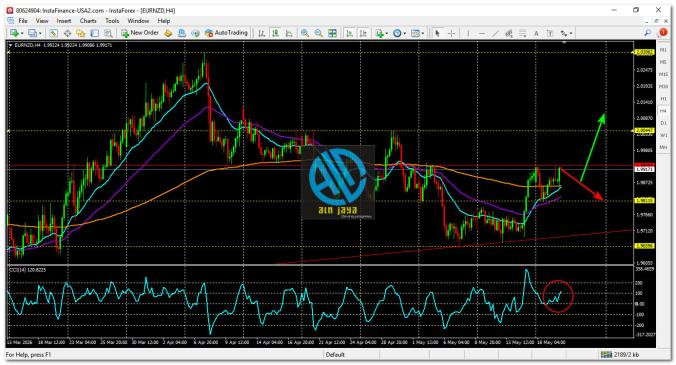Image resolution: width=676 pixels, height=365 pixels.
Task: Click the Templates icon
Action: coord(415,33)
